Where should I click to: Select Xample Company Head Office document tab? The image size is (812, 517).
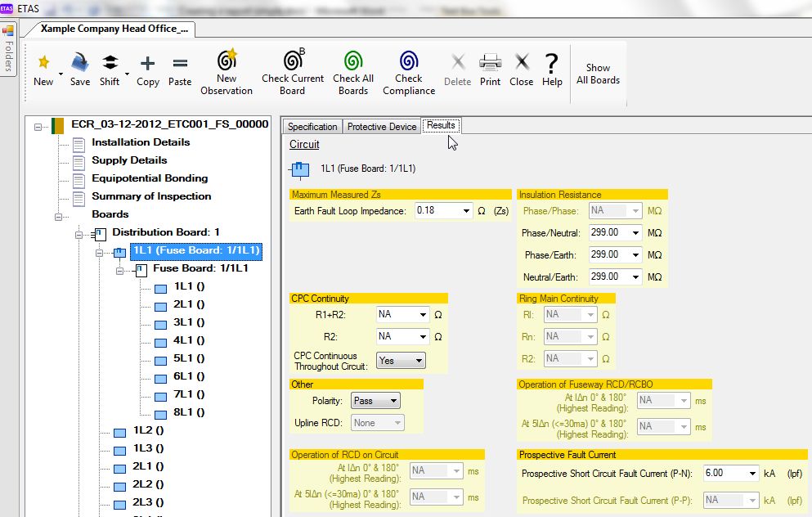pyautogui.click(x=114, y=29)
